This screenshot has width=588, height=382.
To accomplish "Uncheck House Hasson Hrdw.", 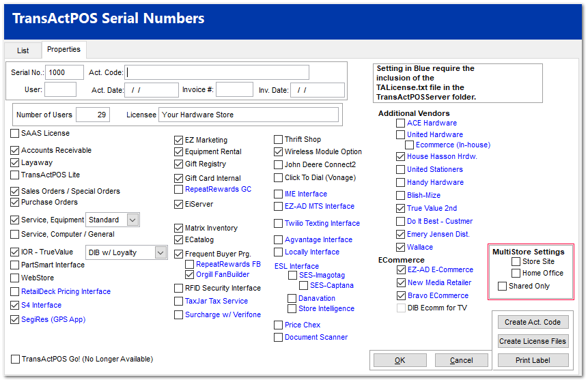I will pos(400,156).
